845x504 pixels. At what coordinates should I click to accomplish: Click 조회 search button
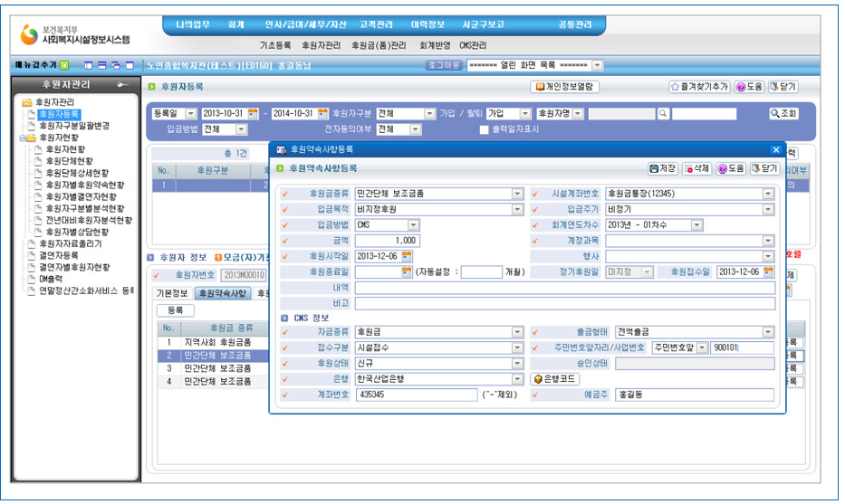point(783,114)
